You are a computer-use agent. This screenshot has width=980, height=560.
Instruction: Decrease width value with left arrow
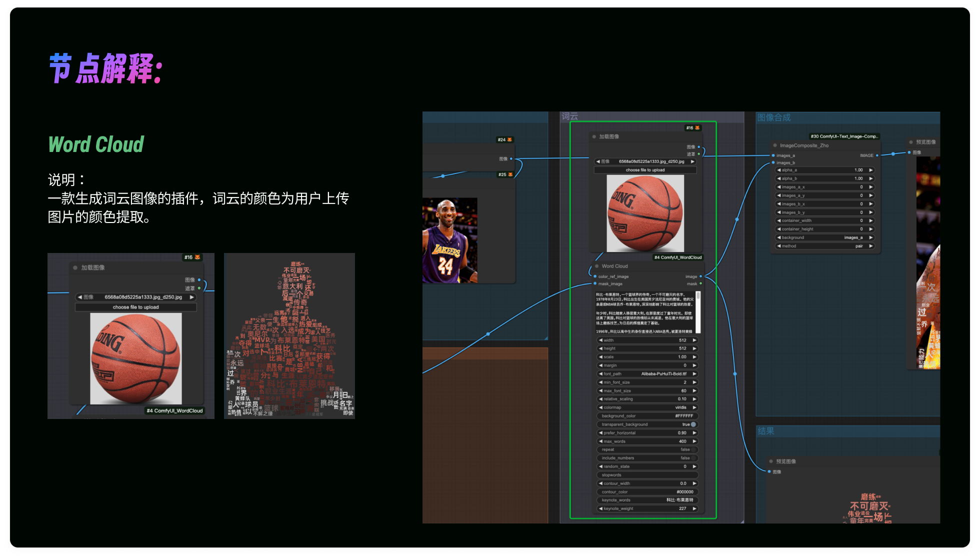point(600,340)
